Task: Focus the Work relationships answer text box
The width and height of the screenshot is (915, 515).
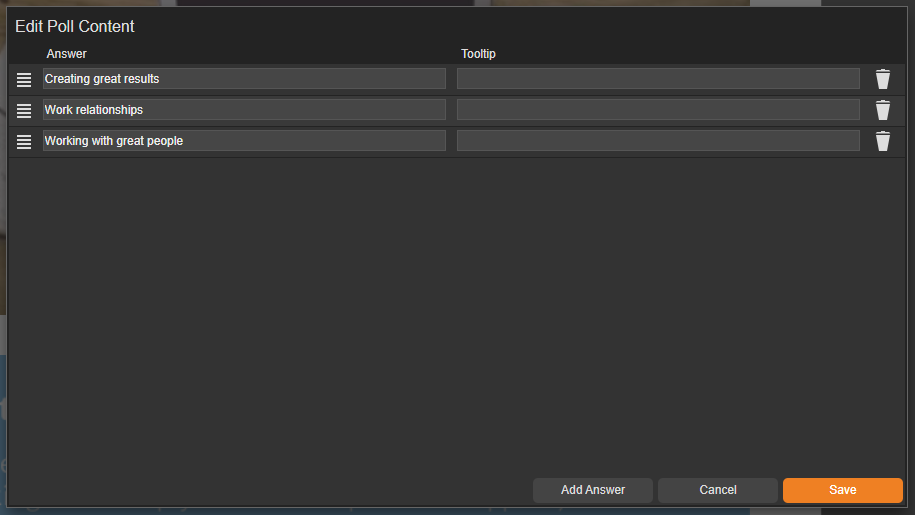Action: tap(244, 110)
